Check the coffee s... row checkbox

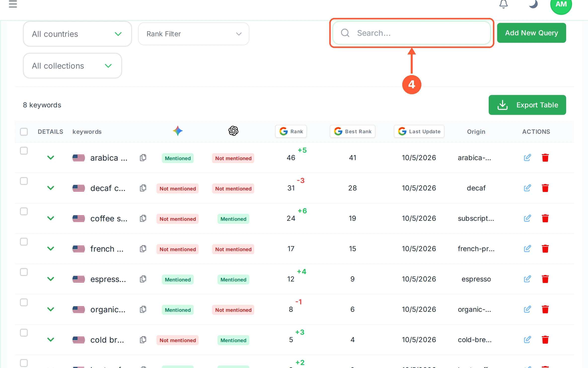(24, 211)
